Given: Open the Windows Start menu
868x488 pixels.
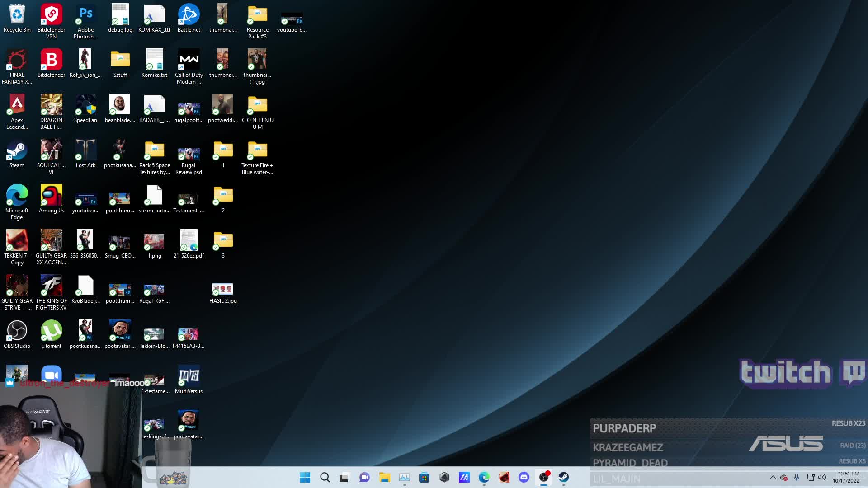Looking at the screenshot, I should (305, 477).
